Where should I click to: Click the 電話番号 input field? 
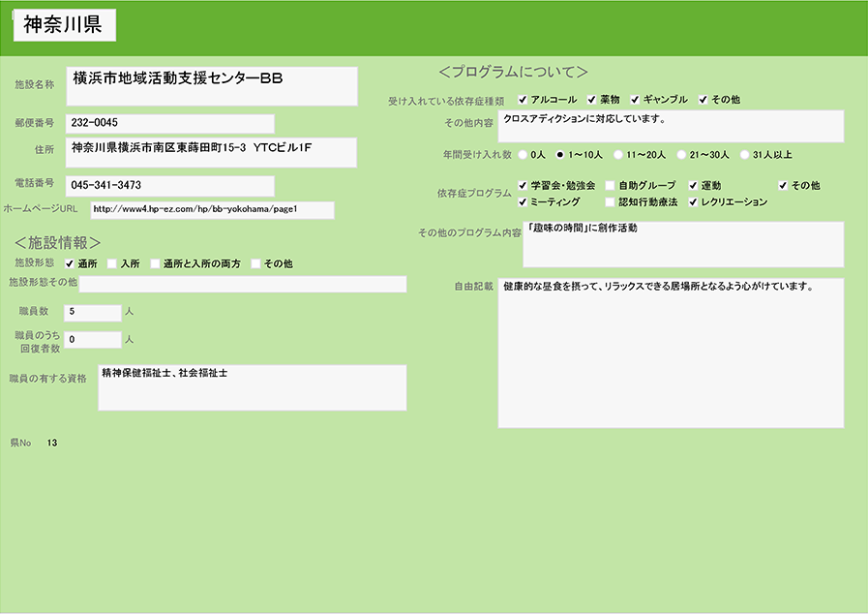170,185
